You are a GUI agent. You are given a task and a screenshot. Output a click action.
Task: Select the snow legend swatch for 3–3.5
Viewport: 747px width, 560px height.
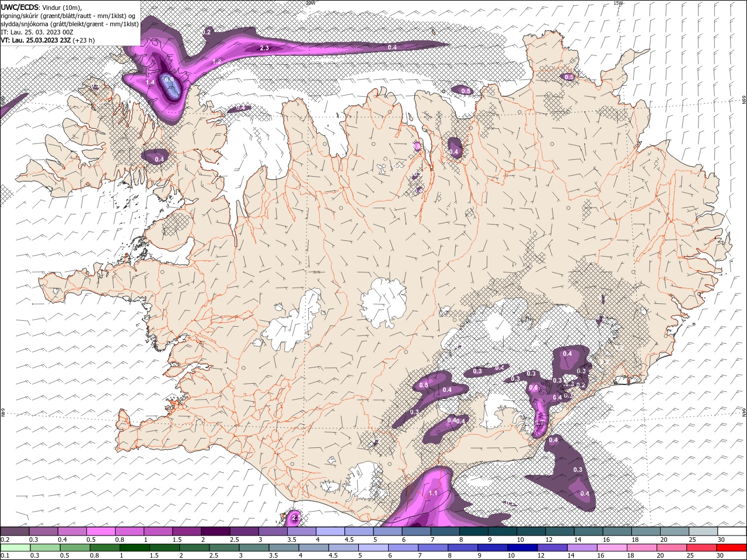[273, 531]
